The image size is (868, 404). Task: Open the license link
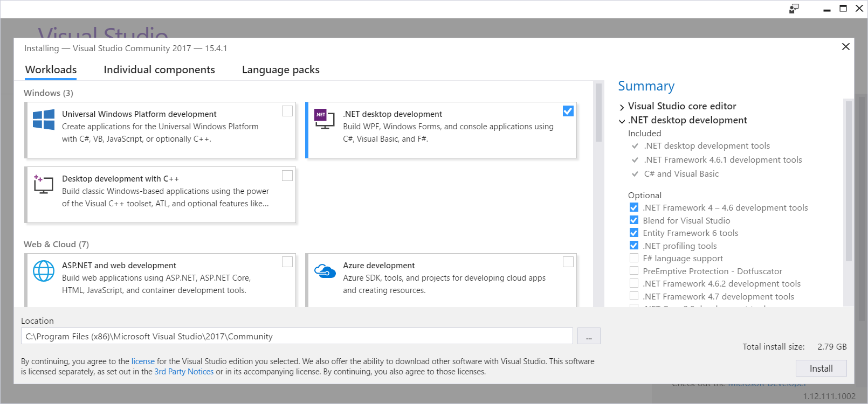tap(143, 361)
